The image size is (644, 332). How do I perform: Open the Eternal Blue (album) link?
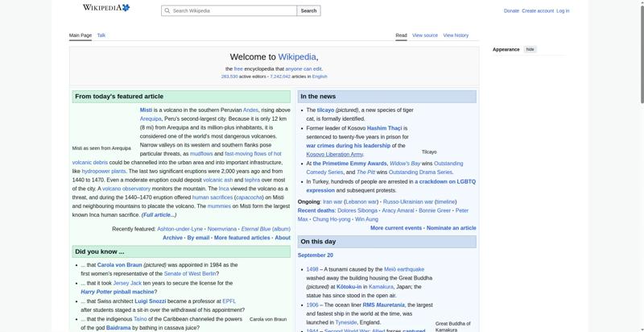(266, 229)
